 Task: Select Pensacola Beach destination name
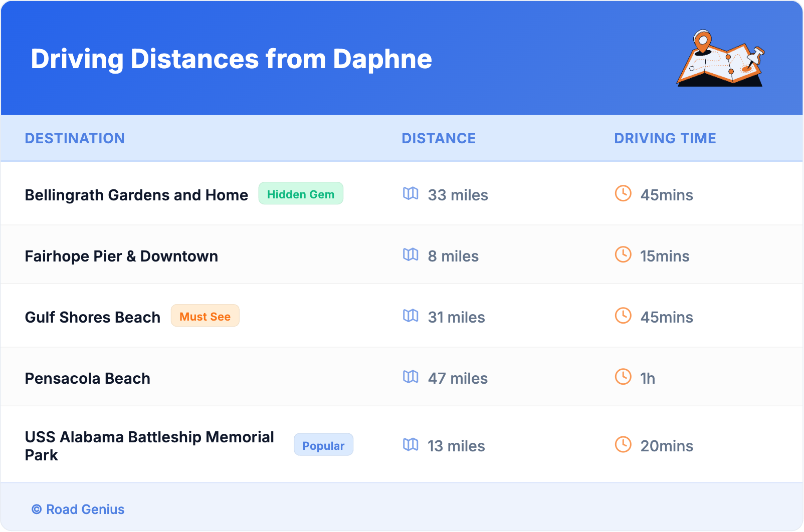[x=88, y=378]
